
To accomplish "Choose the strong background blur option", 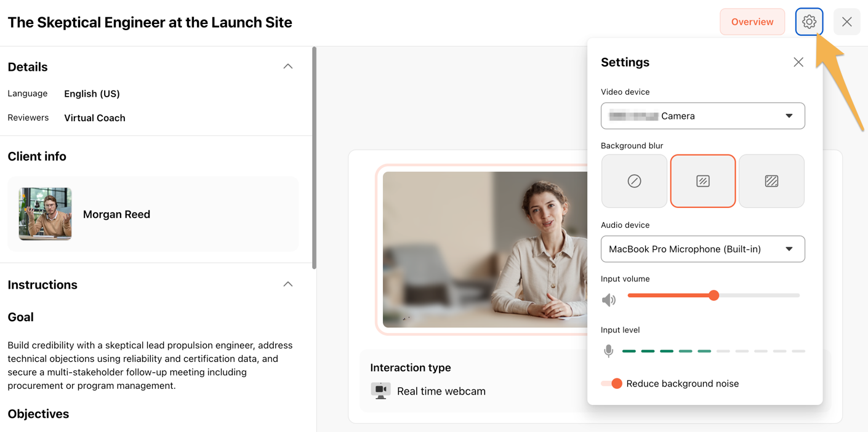I will (771, 181).
